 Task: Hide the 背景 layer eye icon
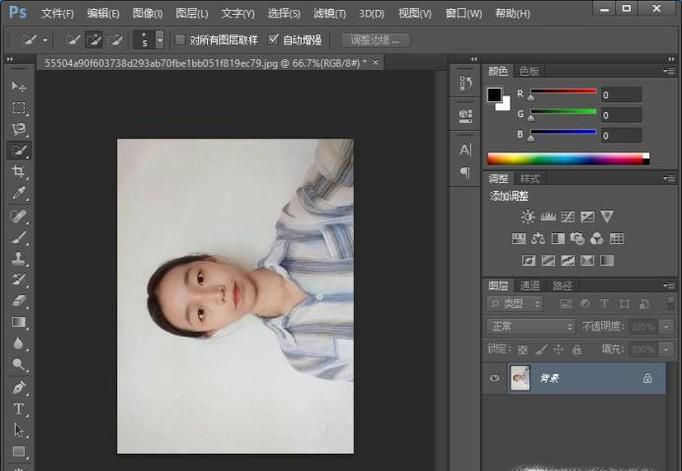pos(495,378)
